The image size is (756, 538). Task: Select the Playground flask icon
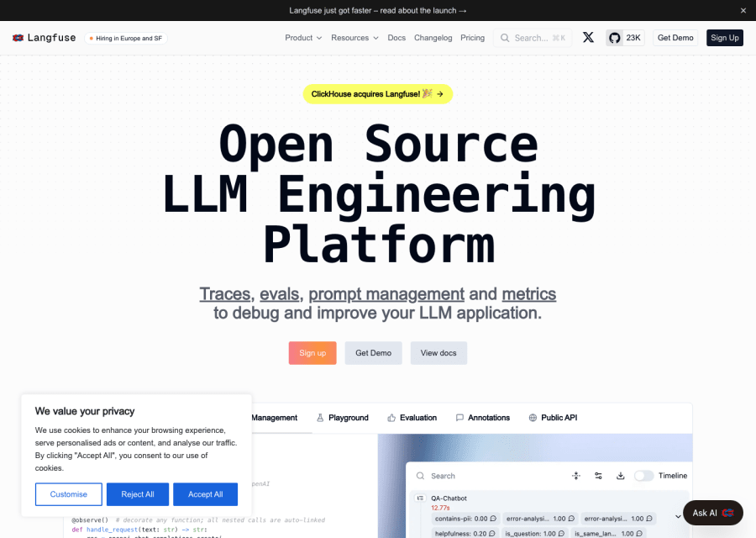click(x=318, y=417)
